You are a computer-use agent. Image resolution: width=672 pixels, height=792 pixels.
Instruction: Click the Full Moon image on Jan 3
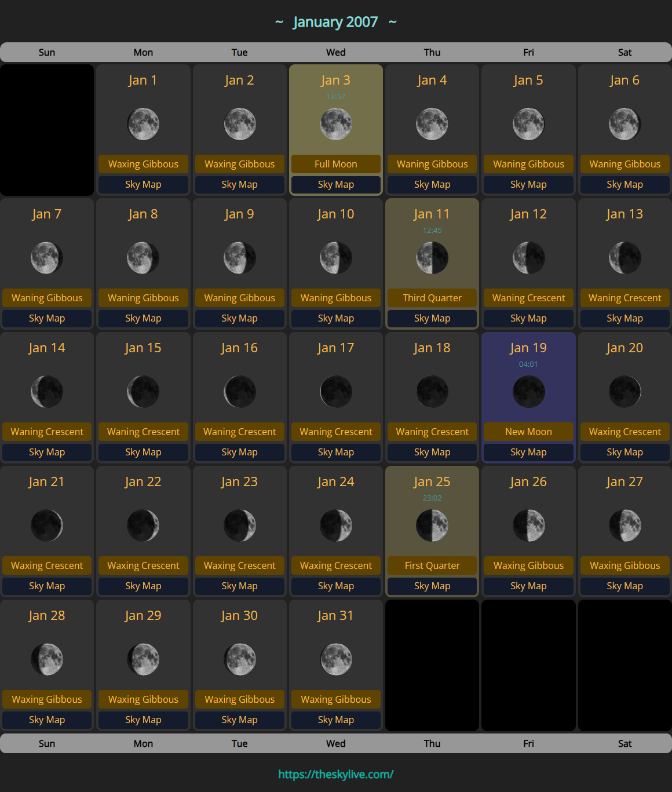tap(335, 124)
